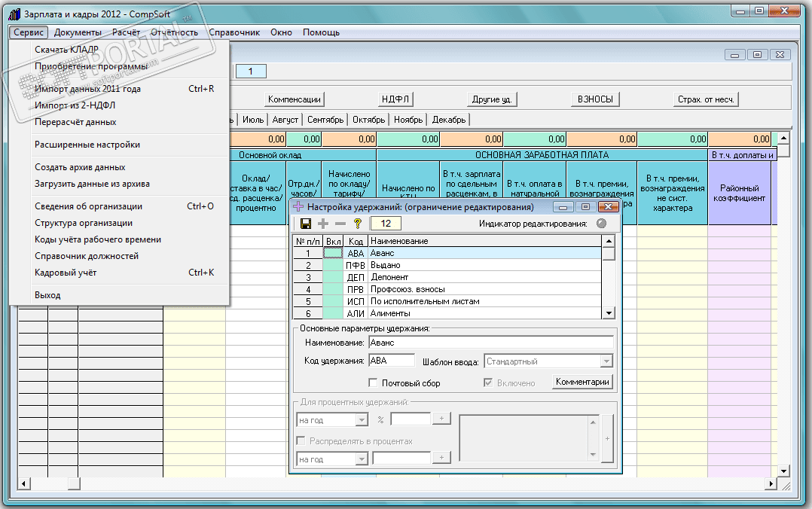
Task: Click the Зарплата и кадры app icon in title bar
Action: (14, 14)
